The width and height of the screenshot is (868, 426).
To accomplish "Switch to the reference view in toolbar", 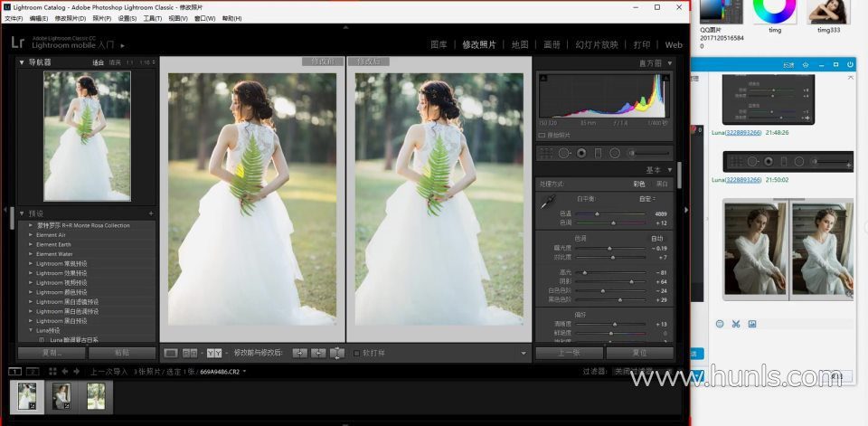I will [190, 353].
